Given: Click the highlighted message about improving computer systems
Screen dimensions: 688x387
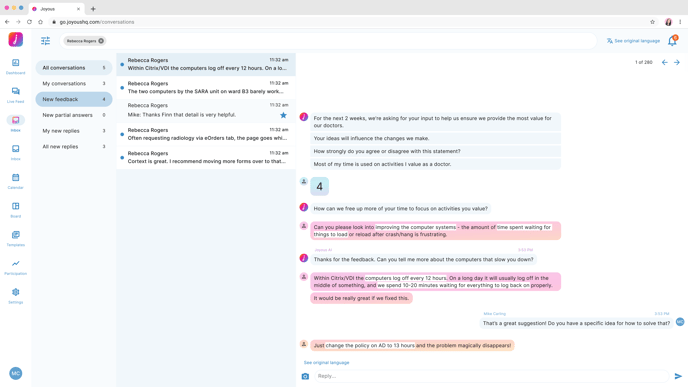Looking at the screenshot, I should pyautogui.click(x=436, y=231).
